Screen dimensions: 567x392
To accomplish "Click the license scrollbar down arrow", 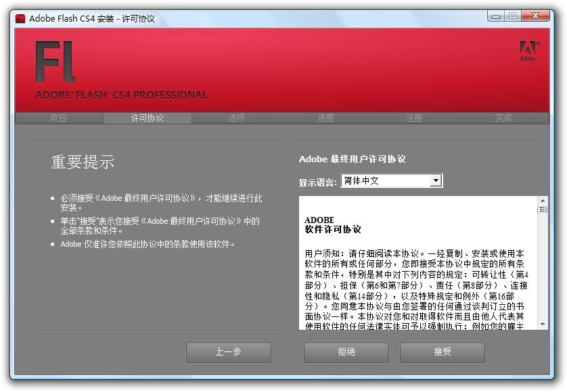I will tap(542, 325).
